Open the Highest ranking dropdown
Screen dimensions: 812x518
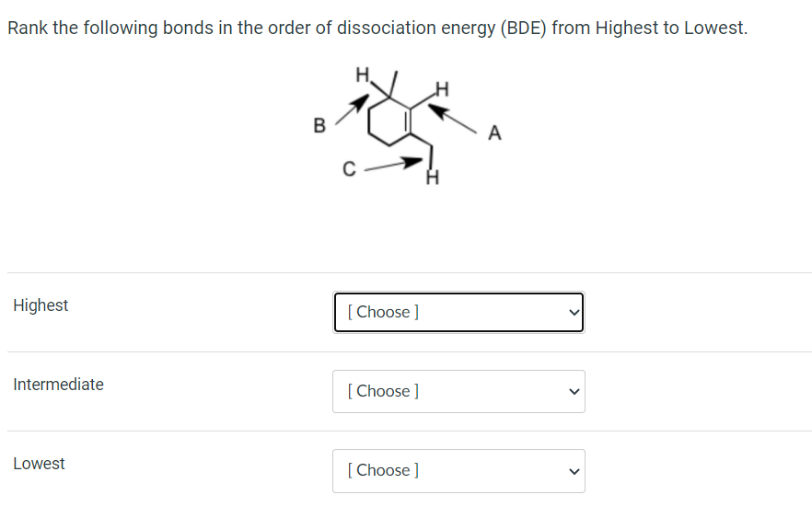tap(458, 312)
